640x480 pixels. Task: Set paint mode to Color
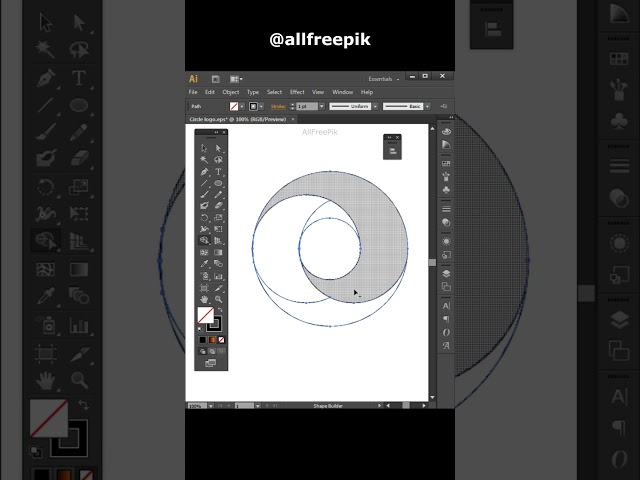click(x=202, y=340)
